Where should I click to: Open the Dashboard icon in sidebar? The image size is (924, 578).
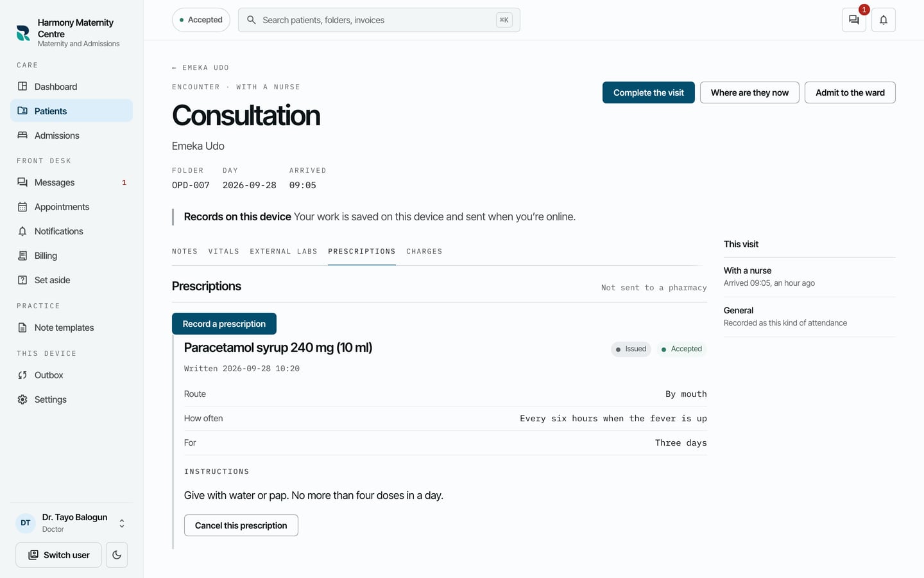tap(22, 87)
